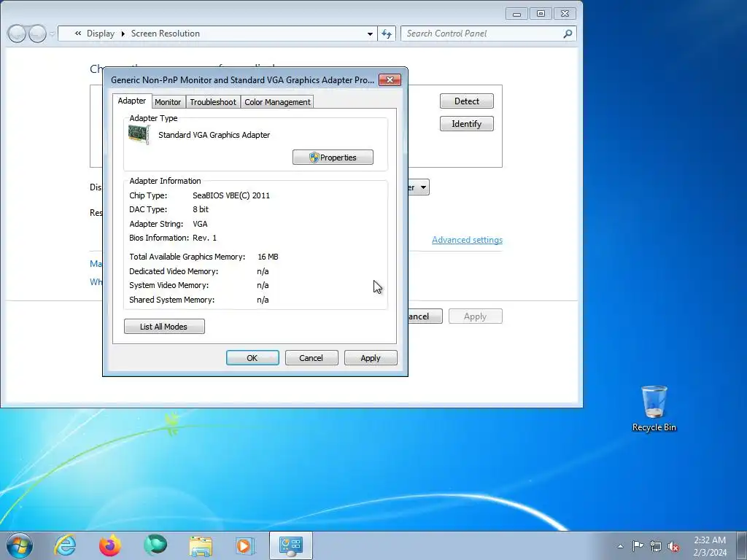Click the Standard VGA Graphics Adapter label
This screenshot has width=747, height=560.
[x=214, y=135]
